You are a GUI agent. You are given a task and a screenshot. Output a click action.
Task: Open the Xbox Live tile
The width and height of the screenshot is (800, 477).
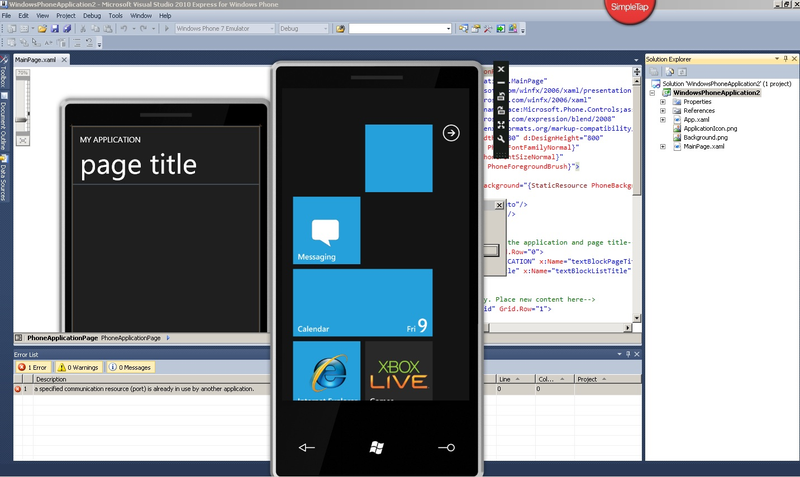[399, 371]
